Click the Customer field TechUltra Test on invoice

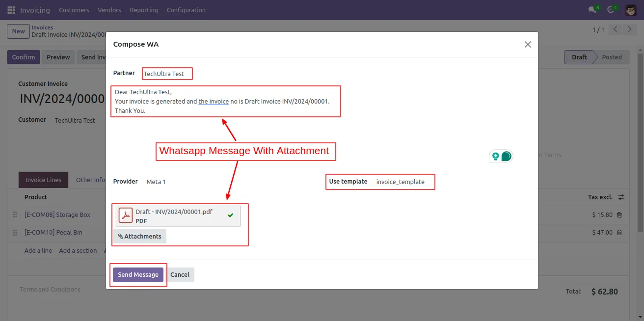tap(75, 120)
